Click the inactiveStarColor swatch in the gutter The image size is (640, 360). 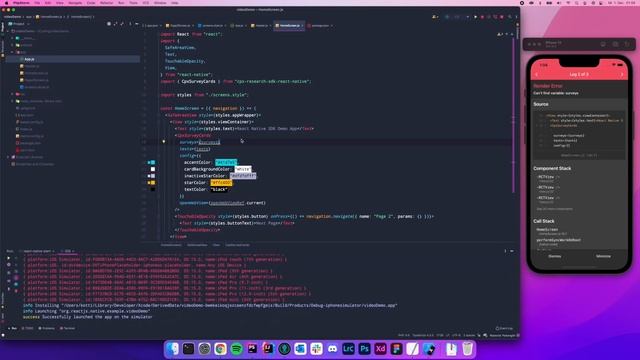153,176
